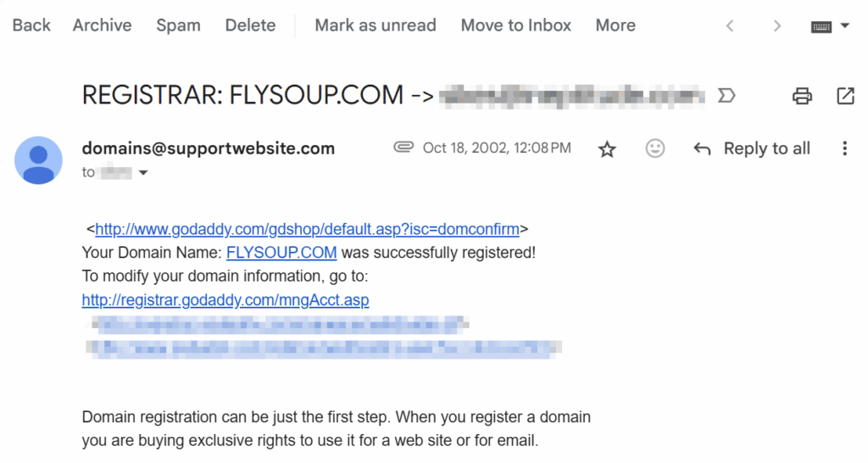Open the More actions menu
Image resolution: width=868 pixels, height=463 pixels.
615,25
